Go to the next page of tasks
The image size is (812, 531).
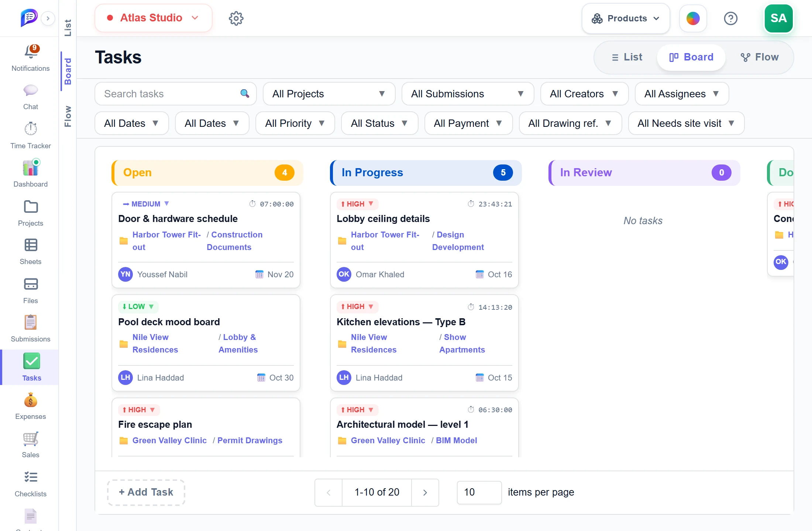click(x=425, y=492)
